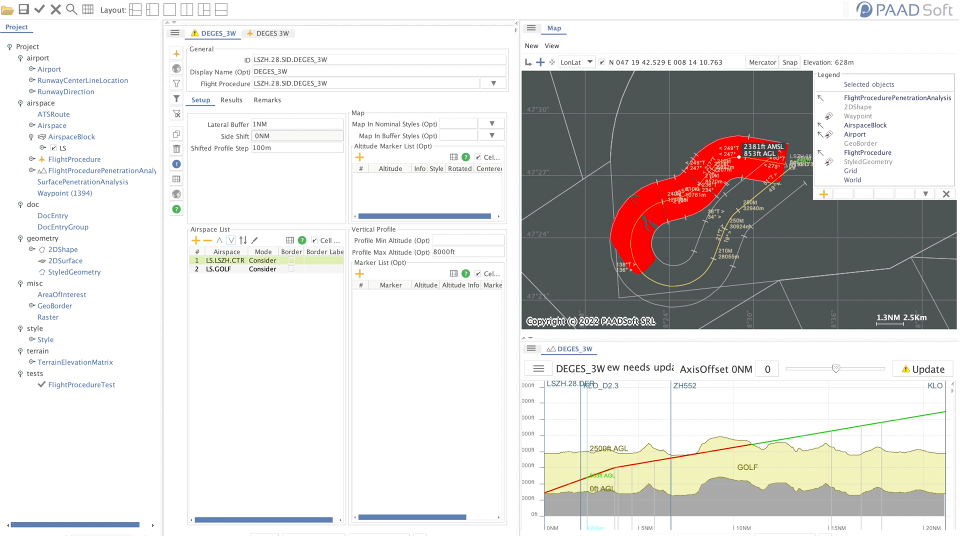
Task: Click the save disk icon
Action: tap(23, 9)
